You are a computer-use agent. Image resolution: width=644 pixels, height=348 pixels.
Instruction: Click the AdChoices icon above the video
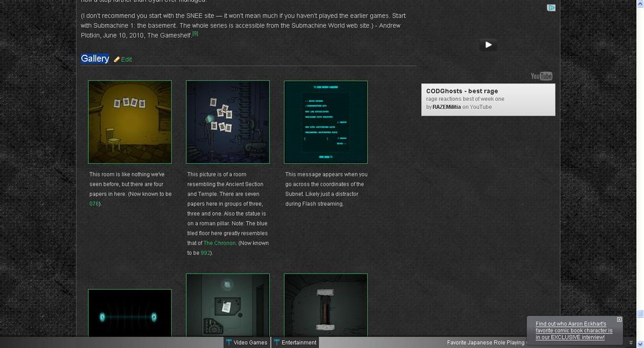[x=551, y=8]
